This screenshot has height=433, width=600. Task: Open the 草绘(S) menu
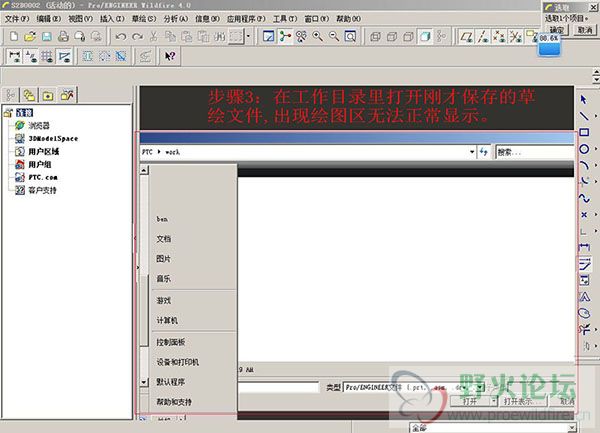pyautogui.click(x=144, y=19)
